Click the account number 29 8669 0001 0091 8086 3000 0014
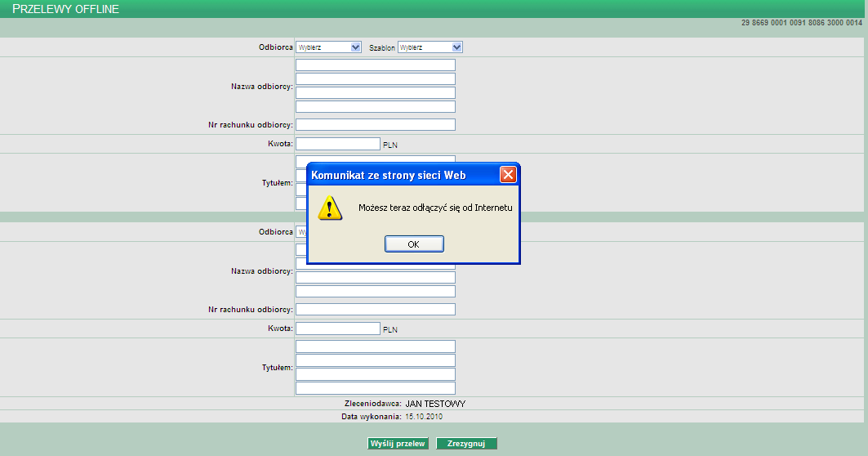Image resolution: width=868 pixels, height=456 pixels. click(802, 23)
